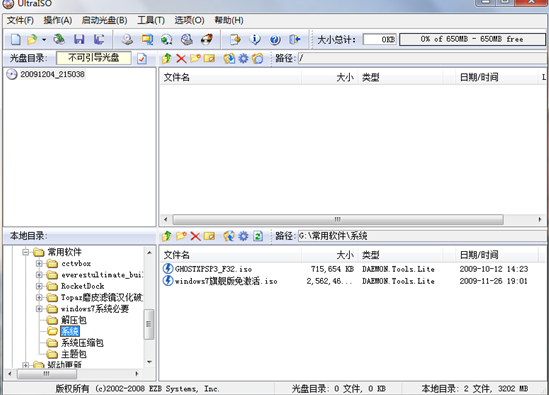549x395 pixels.
Task: Click green Refresh icon in local pane toolbar
Action: click(258, 236)
